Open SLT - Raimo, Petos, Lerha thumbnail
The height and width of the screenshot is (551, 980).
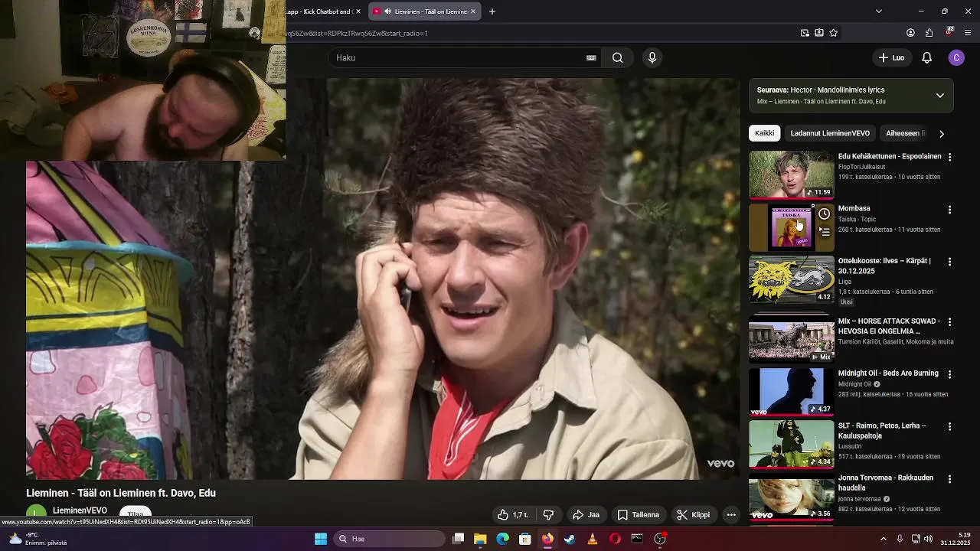(791, 444)
